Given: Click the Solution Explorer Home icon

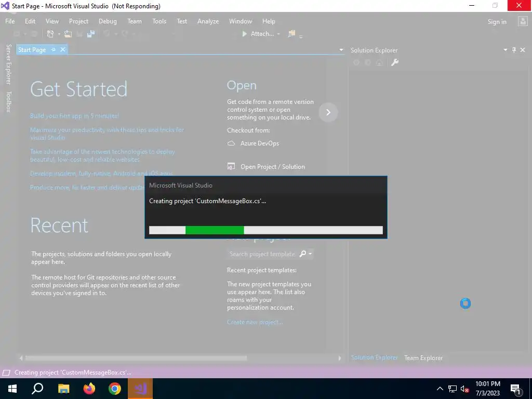Looking at the screenshot, I should point(379,62).
